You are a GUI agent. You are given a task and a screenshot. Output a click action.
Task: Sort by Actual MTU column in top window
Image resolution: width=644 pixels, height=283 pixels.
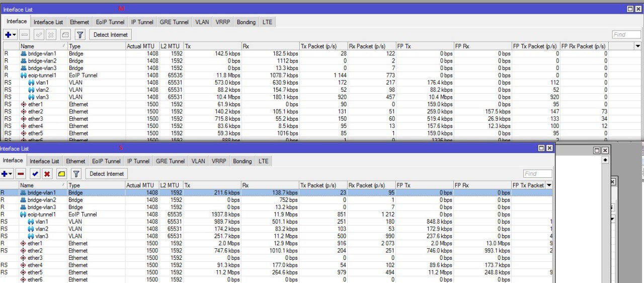(x=142, y=46)
